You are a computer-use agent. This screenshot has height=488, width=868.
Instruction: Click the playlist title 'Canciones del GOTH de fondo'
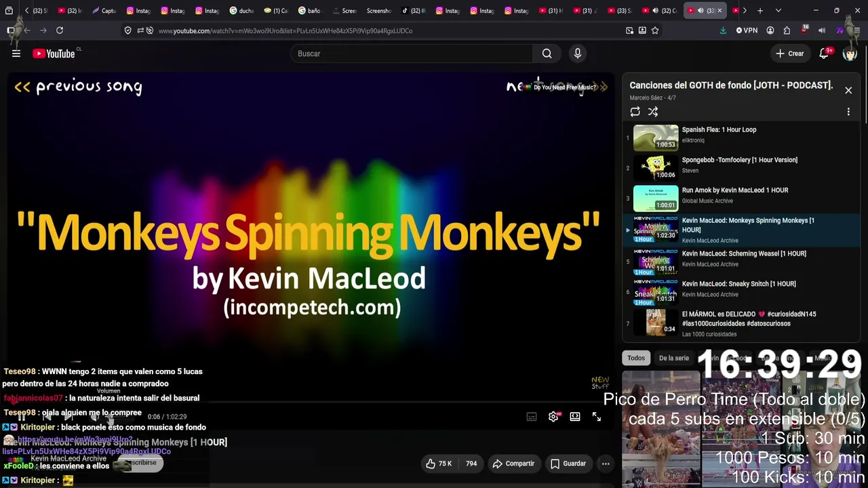point(731,85)
